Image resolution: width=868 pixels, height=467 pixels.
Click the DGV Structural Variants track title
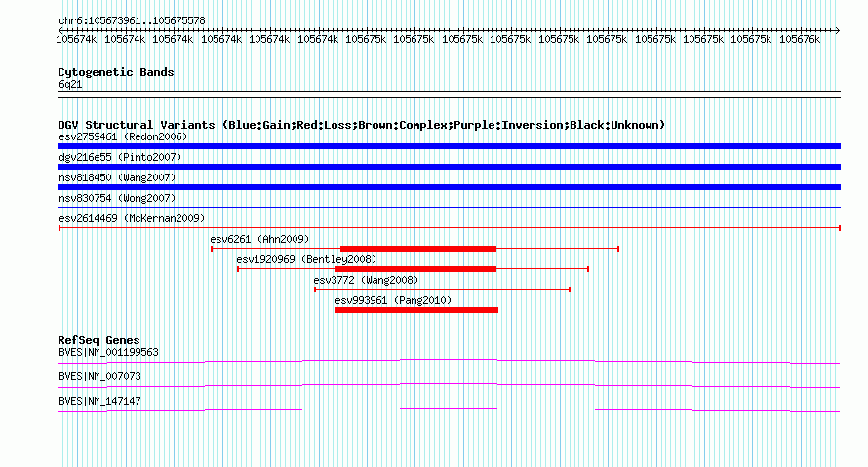pyautogui.click(x=362, y=125)
